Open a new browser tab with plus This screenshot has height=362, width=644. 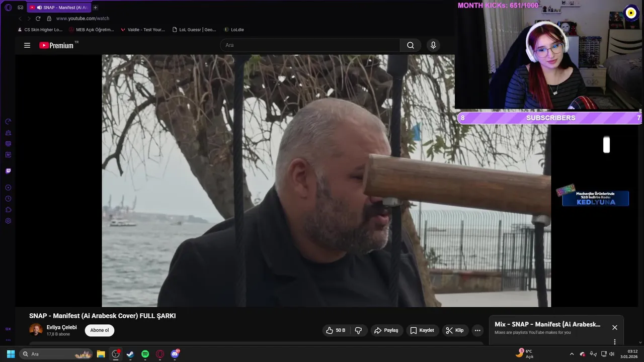pyautogui.click(x=96, y=8)
